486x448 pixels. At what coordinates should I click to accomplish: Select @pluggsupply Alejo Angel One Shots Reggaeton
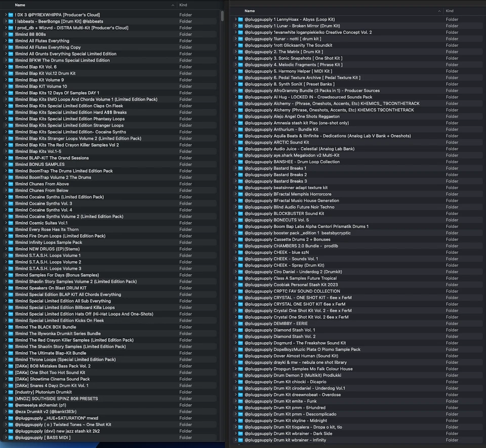[358, 116]
